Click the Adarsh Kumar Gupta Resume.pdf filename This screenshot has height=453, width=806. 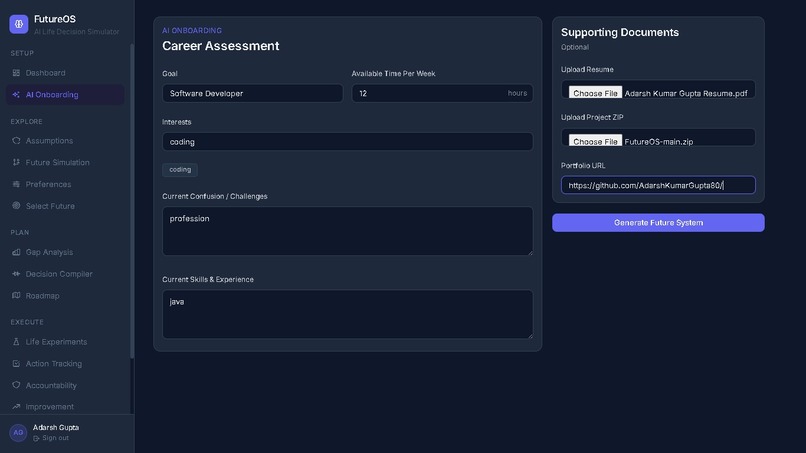click(x=686, y=94)
